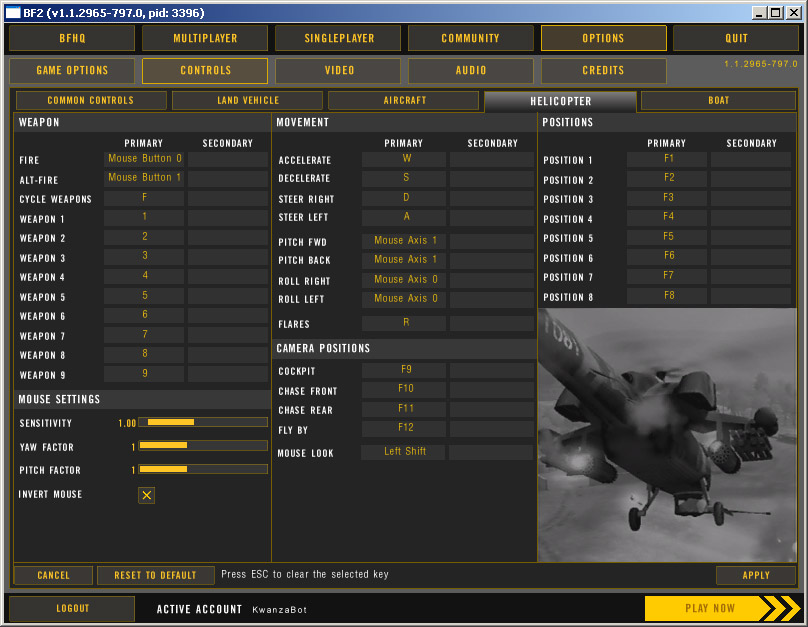The height and width of the screenshot is (627, 808).
Task: Click the Logout button
Action: [x=72, y=608]
